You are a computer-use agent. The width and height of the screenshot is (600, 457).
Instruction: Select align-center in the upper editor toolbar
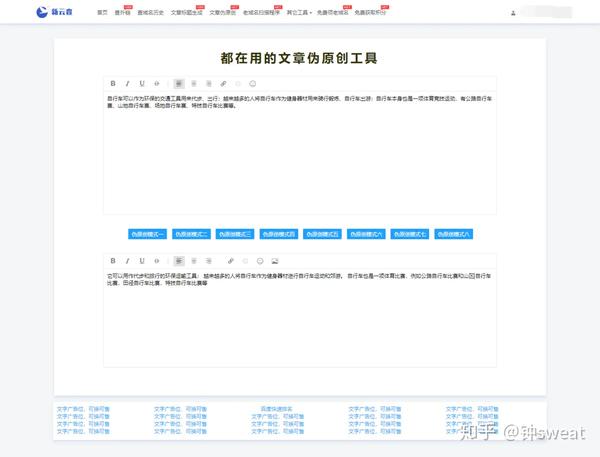point(194,83)
